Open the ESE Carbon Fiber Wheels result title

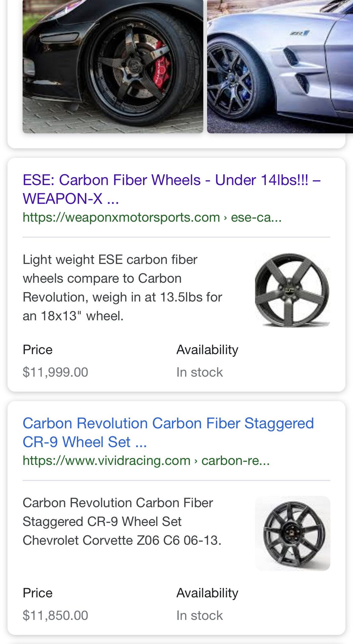pos(171,189)
